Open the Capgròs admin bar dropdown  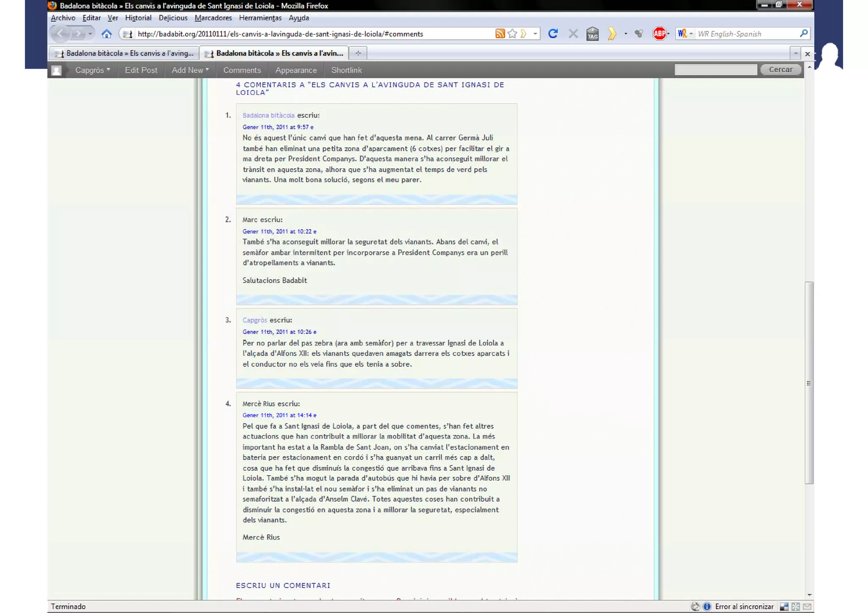click(x=92, y=70)
